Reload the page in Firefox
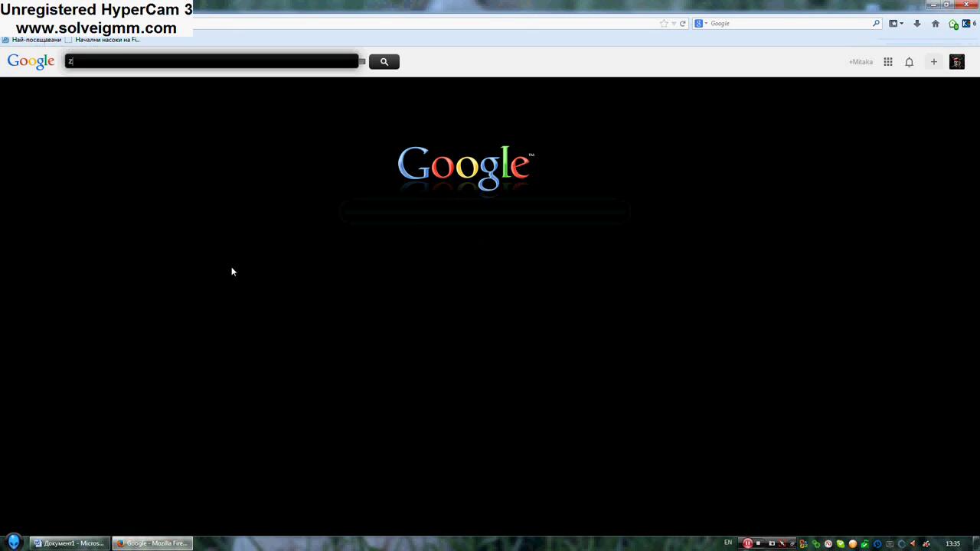Image resolution: width=980 pixels, height=551 pixels. [x=682, y=24]
